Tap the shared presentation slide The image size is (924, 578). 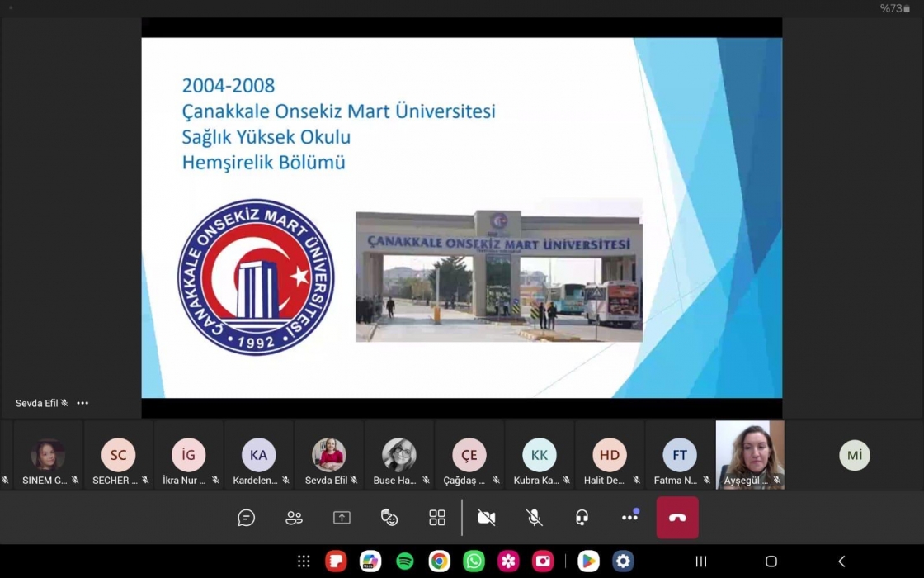[462, 218]
